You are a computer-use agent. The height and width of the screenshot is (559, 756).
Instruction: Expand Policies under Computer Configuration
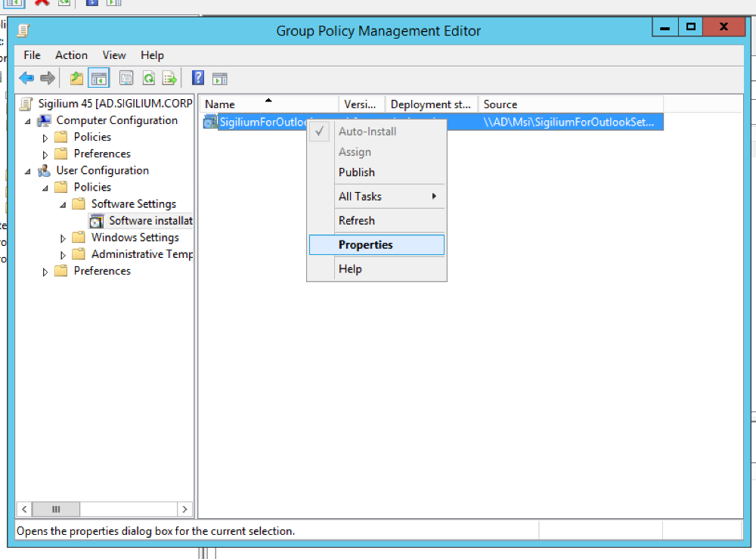pyautogui.click(x=45, y=138)
